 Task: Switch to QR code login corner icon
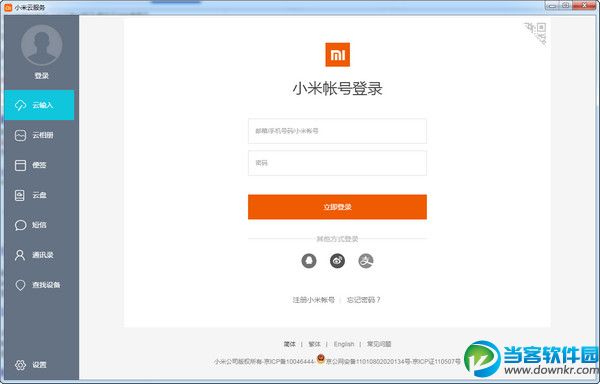click(x=536, y=33)
